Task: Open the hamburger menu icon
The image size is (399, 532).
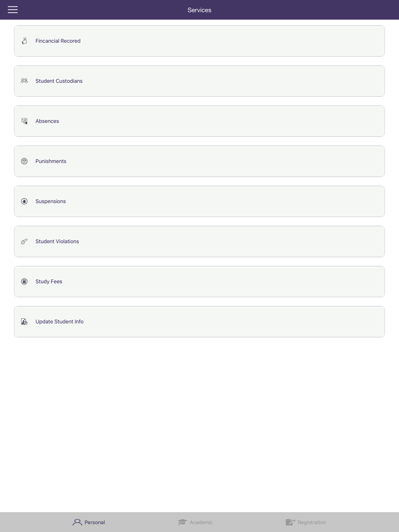Action: [x=13, y=10]
